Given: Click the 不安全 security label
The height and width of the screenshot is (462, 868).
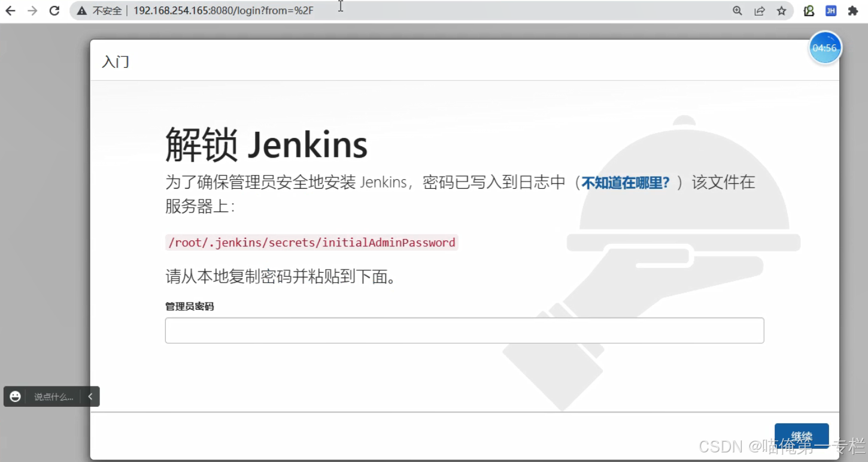Looking at the screenshot, I should (x=107, y=11).
